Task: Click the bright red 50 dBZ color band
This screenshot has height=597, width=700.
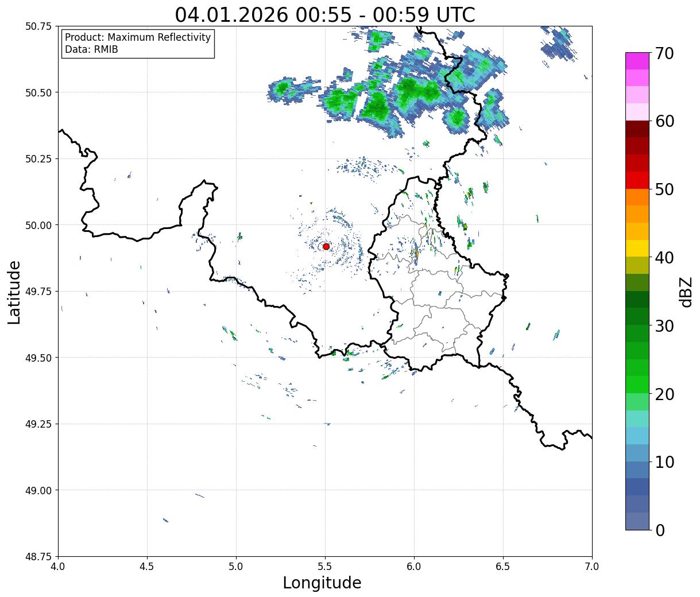Action: coord(637,180)
